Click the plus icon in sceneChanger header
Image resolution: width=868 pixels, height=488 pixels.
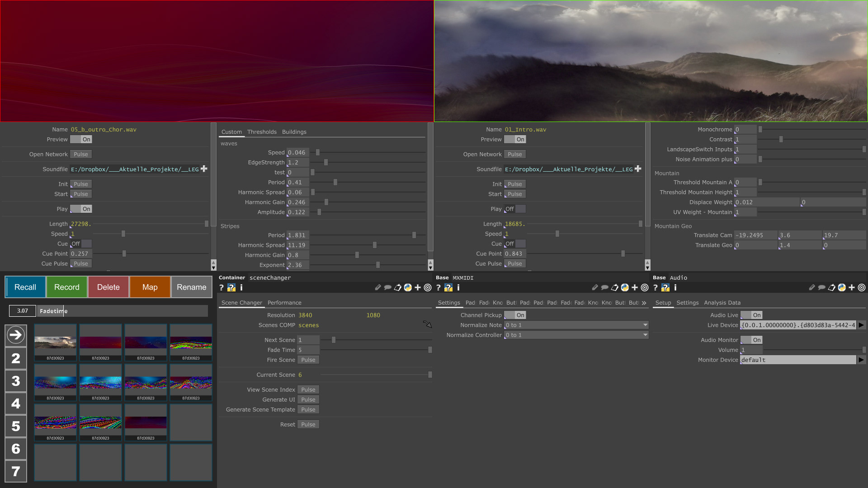tap(418, 288)
